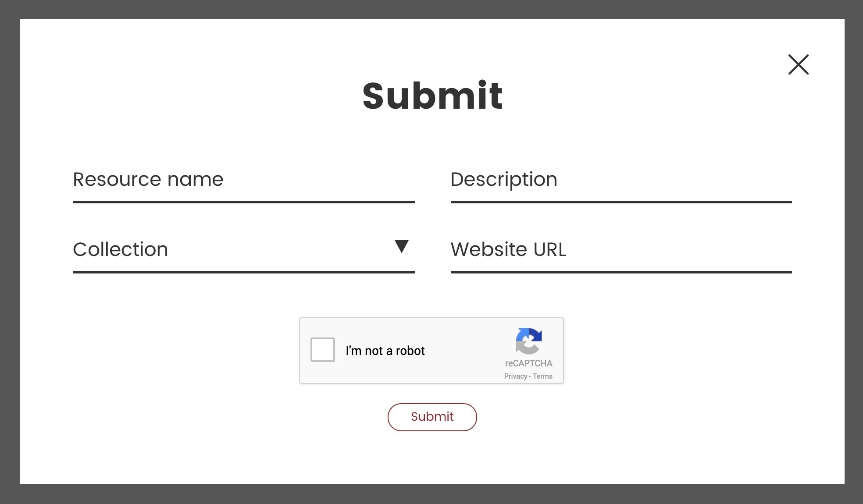The width and height of the screenshot is (863, 504).
Task: Click inside the reCAPTCHA widget panel
Action: click(x=431, y=351)
